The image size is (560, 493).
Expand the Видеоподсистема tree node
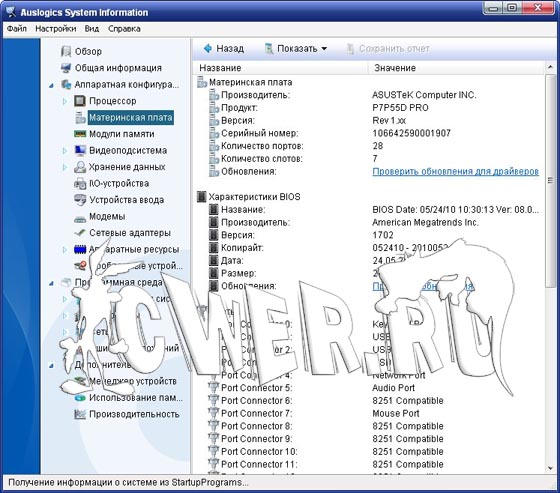(x=65, y=151)
